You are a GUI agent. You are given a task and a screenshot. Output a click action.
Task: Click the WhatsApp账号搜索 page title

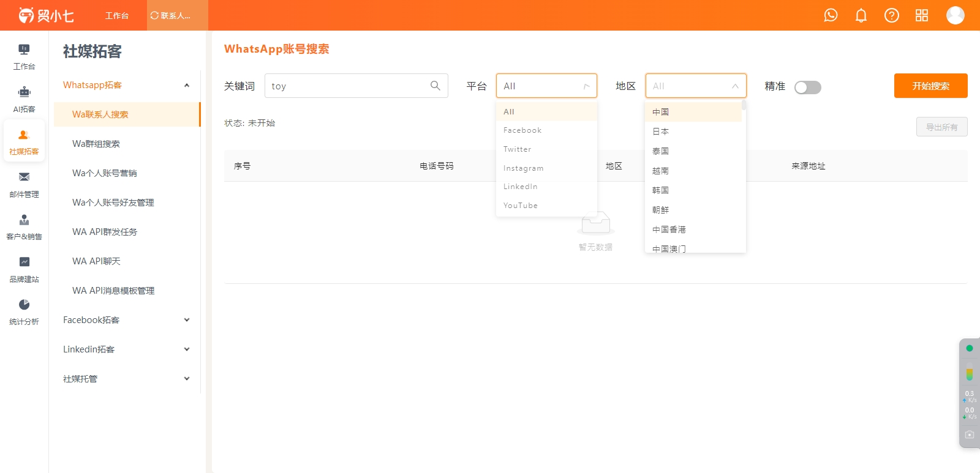coord(277,49)
